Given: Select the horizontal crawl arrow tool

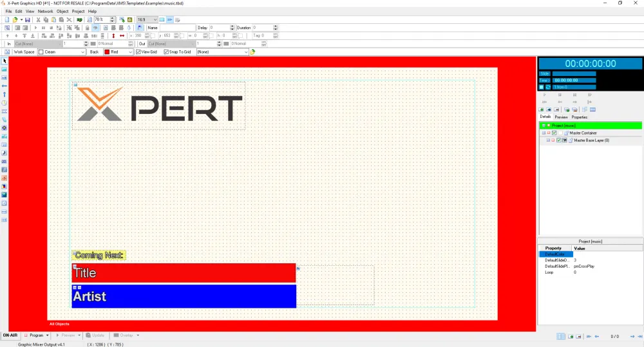Looking at the screenshot, I should pyautogui.click(x=5, y=86).
